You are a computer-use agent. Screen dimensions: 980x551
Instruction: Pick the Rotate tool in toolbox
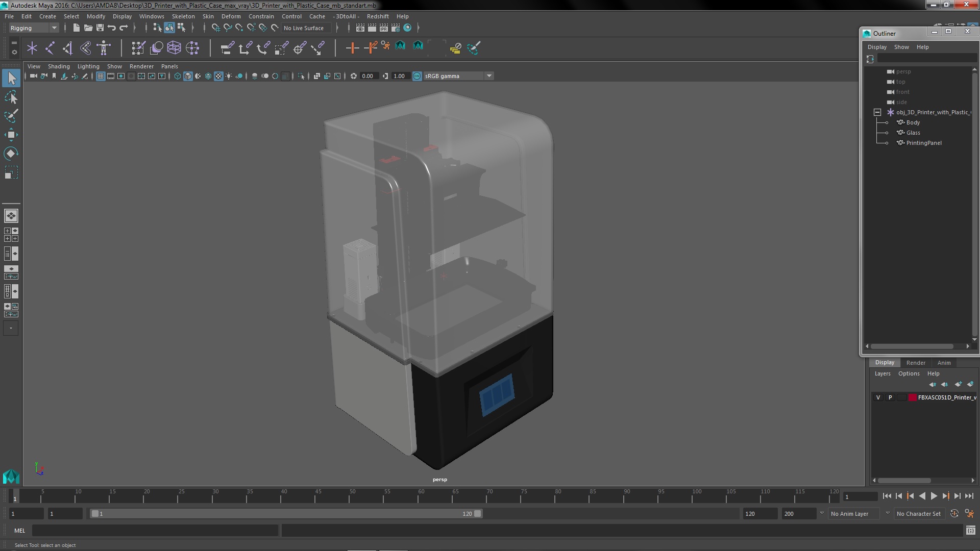11,154
